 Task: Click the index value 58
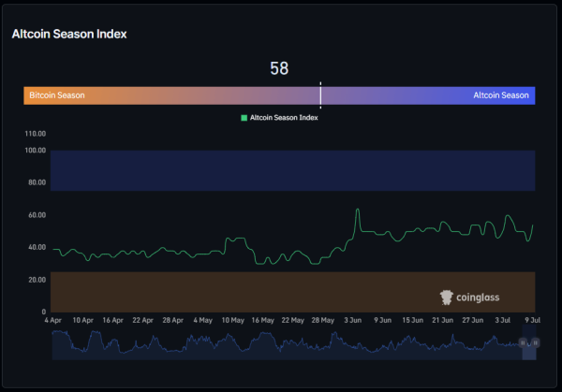coord(279,68)
